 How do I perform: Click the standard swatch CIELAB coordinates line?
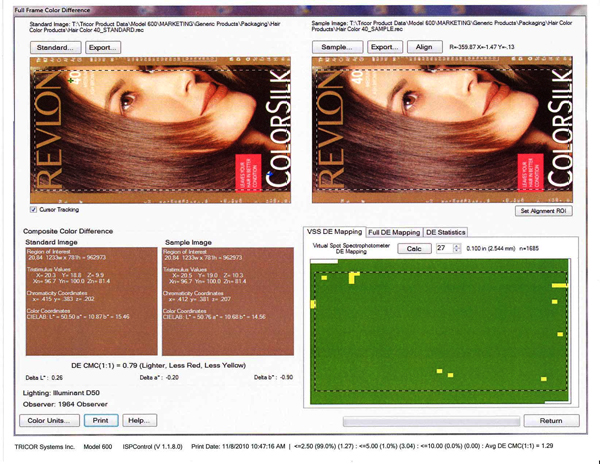(x=78, y=317)
